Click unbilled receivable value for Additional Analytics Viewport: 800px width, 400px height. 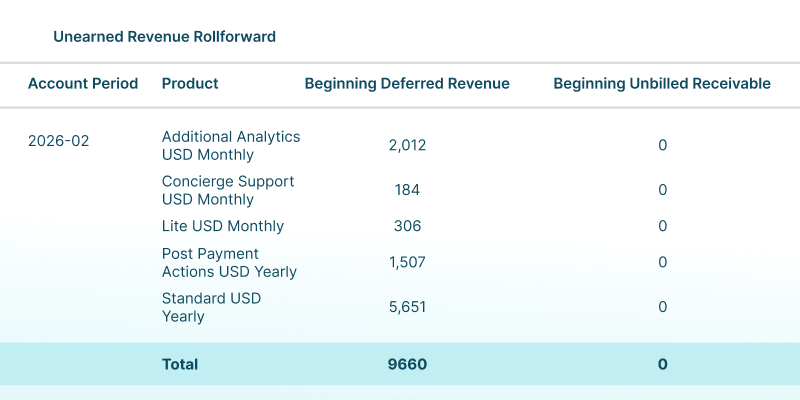pyautogui.click(x=662, y=145)
